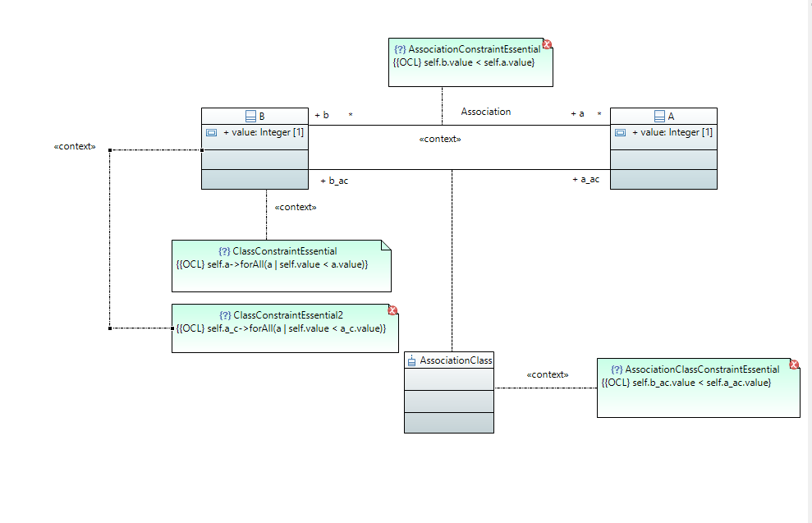Select property icon in class B value row

coord(211,132)
